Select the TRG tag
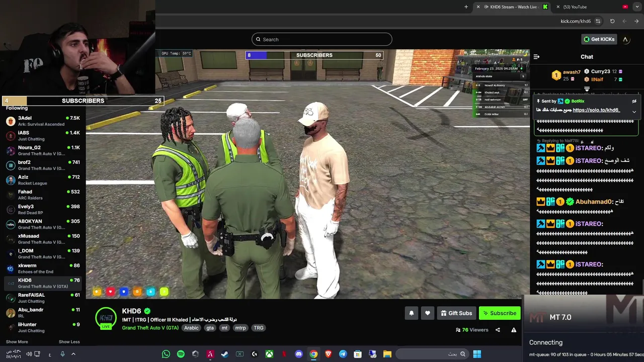Image resolution: width=644 pixels, height=362 pixels. [x=259, y=328]
